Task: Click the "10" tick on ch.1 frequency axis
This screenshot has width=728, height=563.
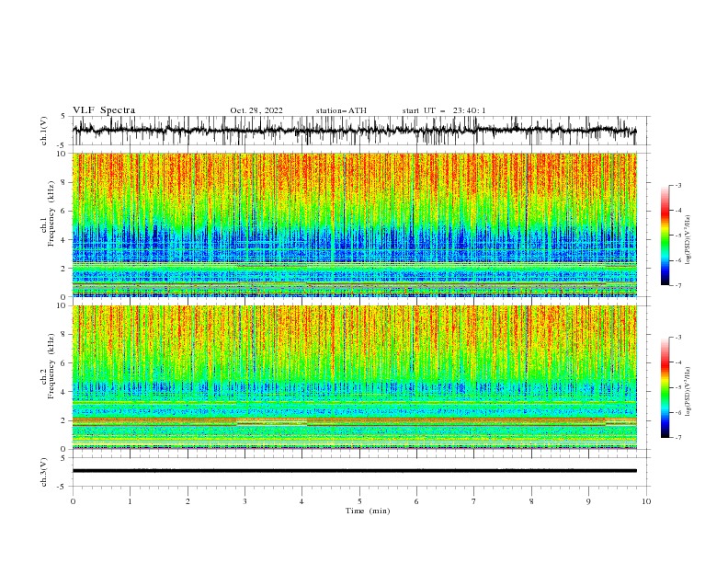Action: pyautogui.click(x=62, y=154)
